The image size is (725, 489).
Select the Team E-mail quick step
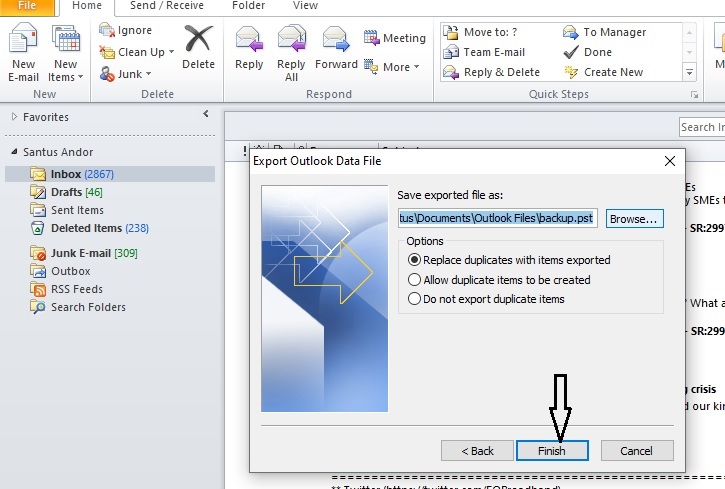point(484,52)
